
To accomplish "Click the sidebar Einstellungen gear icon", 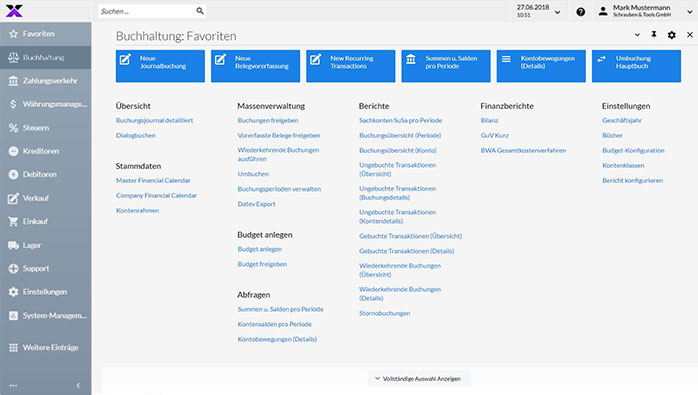I will click(13, 292).
